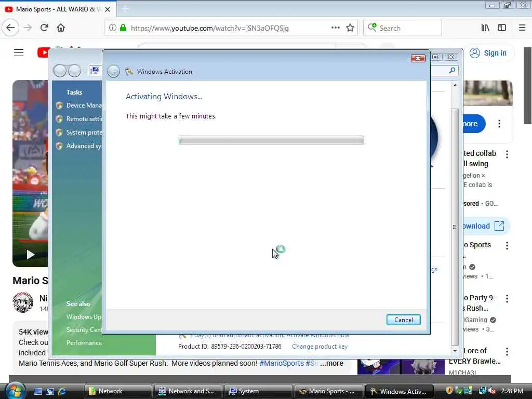Viewport: 532px width, 399px height.
Task: Toggle the Firefox sidebar view
Action: coord(502,28)
